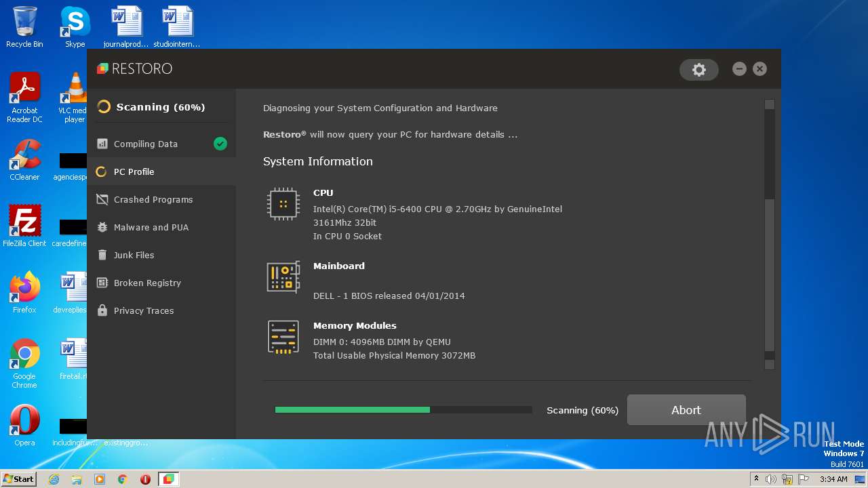The image size is (868, 488).
Task: Open the Start menu
Action: point(18,479)
